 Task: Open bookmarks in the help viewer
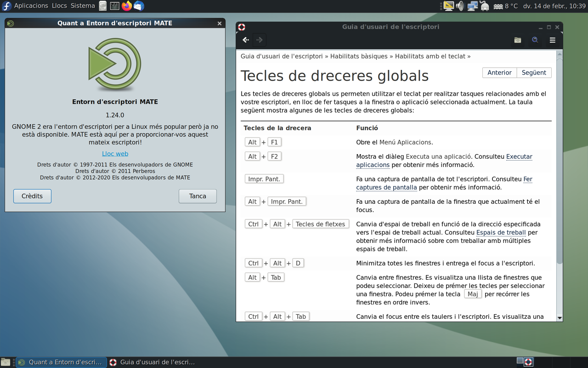518,40
